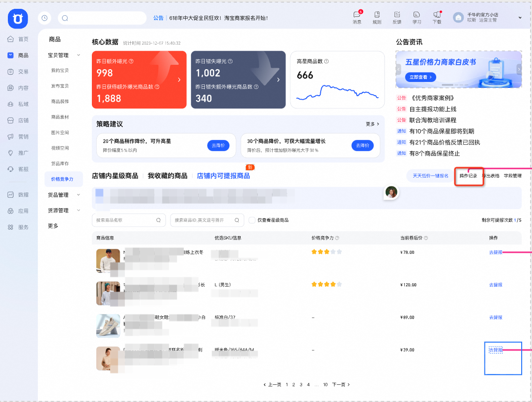Expand 货源管理 section
The width and height of the screenshot is (532, 402).
pyautogui.click(x=79, y=210)
